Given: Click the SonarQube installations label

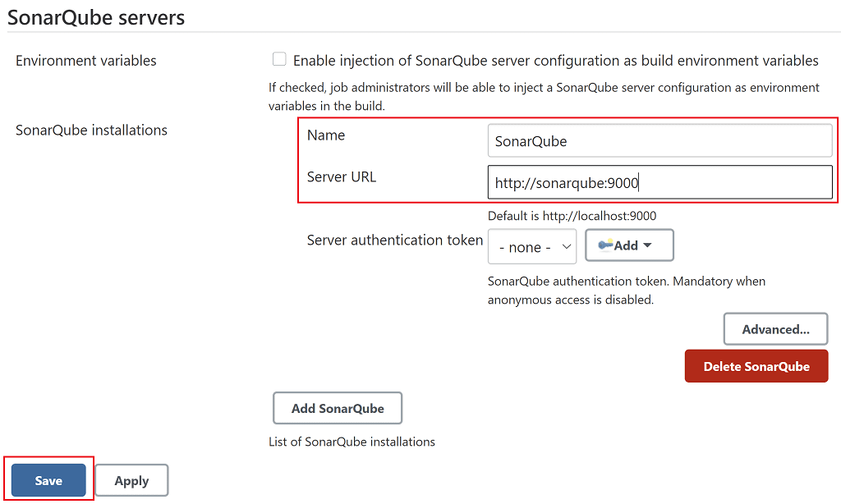Looking at the screenshot, I should coord(91,131).
